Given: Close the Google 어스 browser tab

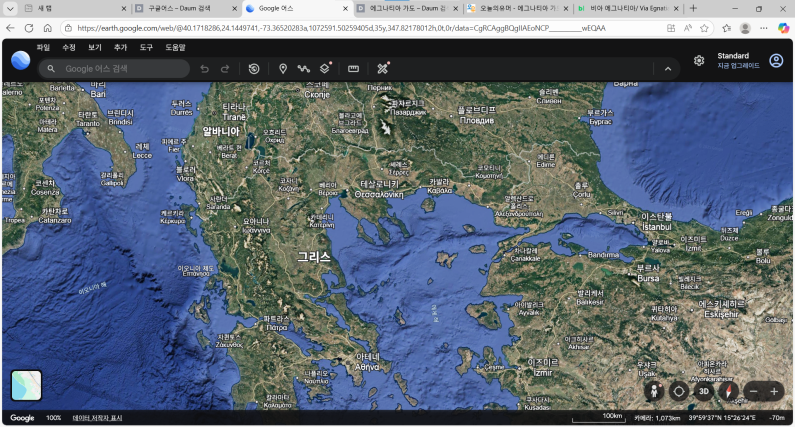Looking at the screenshot, I should click(x=345, y=9).
